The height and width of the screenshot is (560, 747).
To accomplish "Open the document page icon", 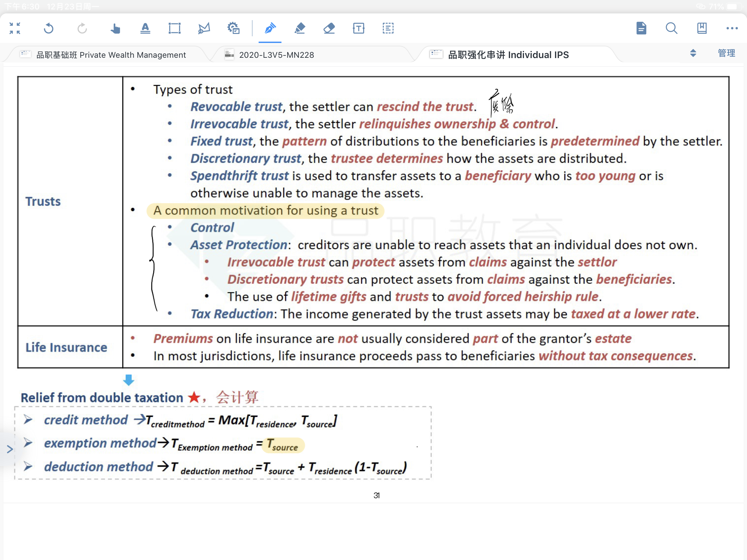I will pyautogui.click(x=641, y=28).
